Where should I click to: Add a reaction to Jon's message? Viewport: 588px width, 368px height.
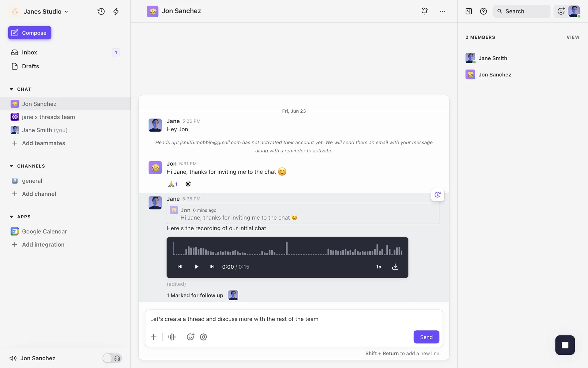(188, 184)
